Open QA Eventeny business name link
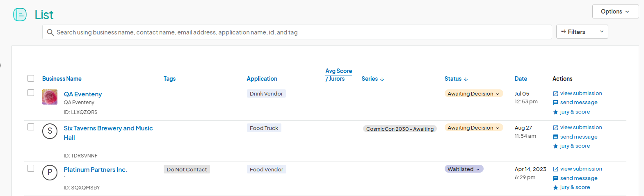This screenshot has width=644, height=196. (x=83, y=94)
